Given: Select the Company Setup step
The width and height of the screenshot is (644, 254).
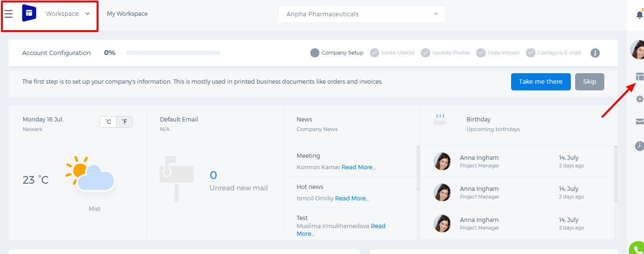Looking at the screenshot, I should [x=337, y=53].
